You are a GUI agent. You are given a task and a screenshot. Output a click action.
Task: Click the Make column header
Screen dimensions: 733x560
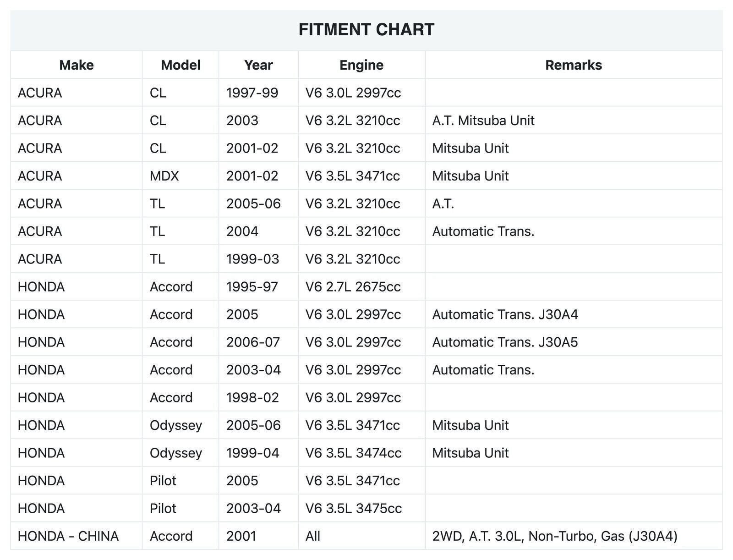click(x=77, y=65)
